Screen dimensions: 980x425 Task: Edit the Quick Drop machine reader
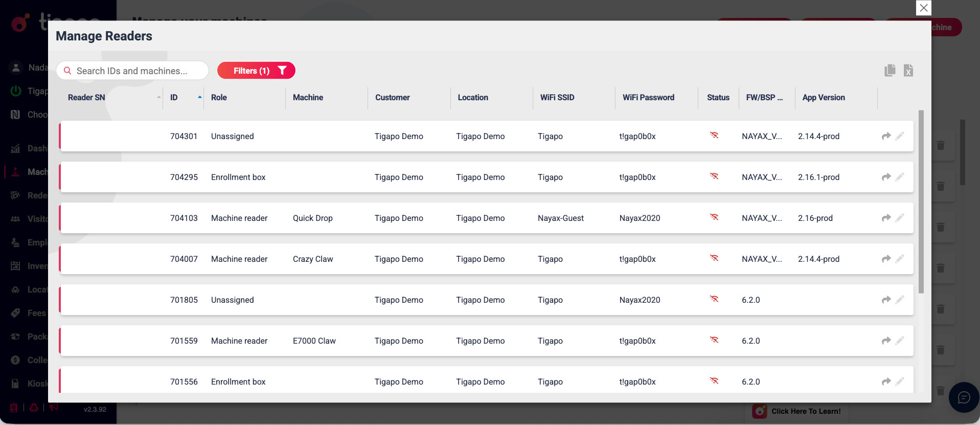coord(900,218)
